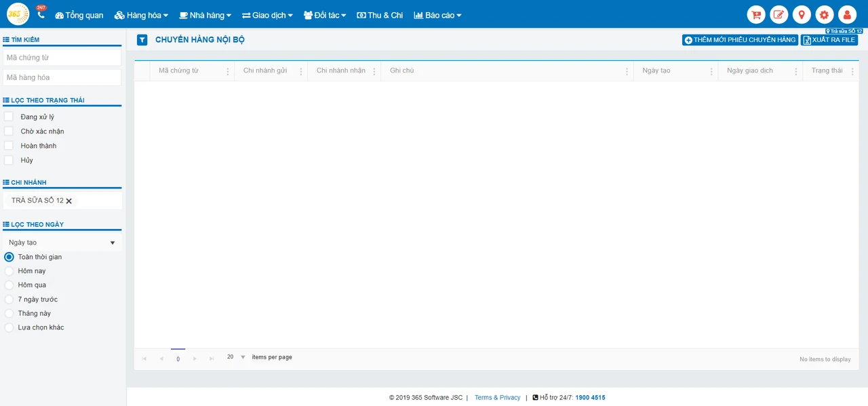This screenshot has height=406, width=868.
Task: Open the shopping cart icon
Action: tap(755, 14)
